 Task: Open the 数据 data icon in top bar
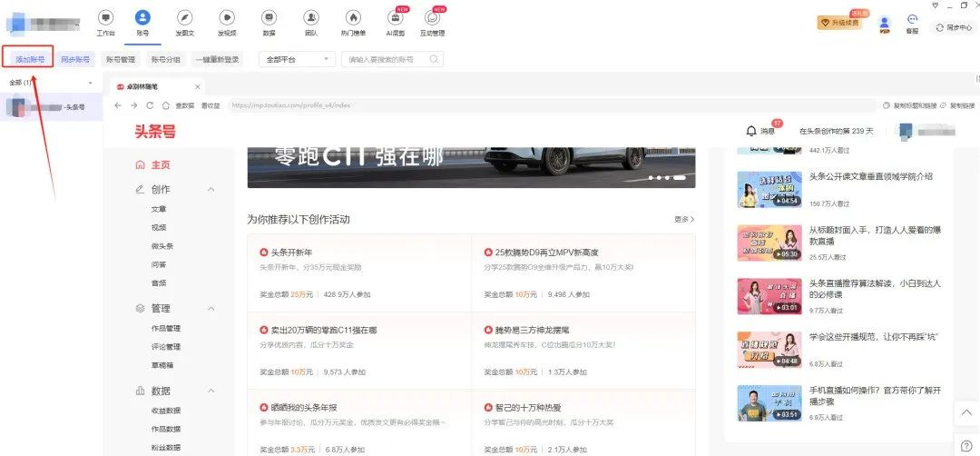point(269,18)
